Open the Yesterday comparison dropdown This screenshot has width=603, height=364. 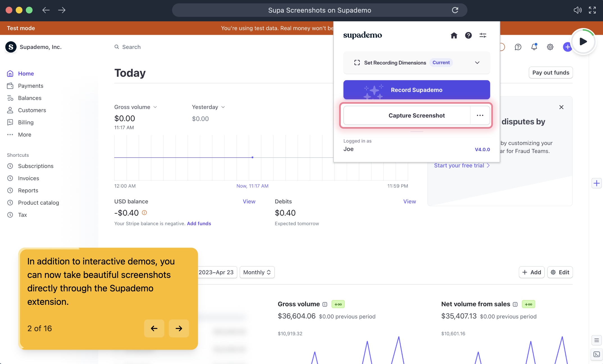(x=208, y=107)
